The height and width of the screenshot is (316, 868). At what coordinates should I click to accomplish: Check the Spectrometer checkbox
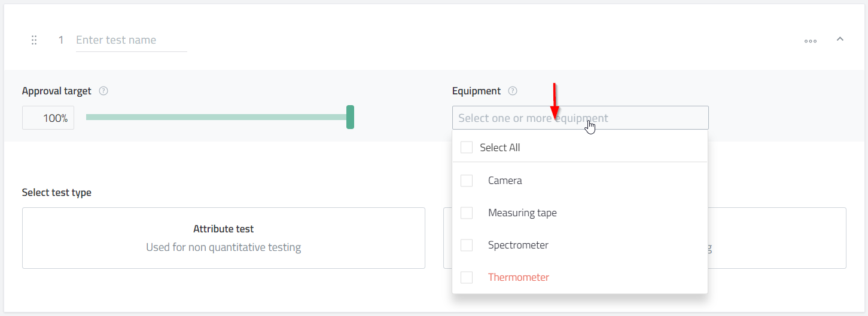[x=467, y=245]
